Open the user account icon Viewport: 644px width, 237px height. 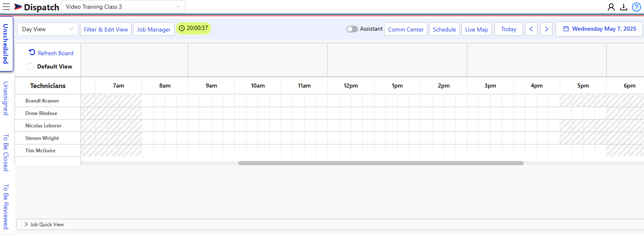(x=611, y=7)
